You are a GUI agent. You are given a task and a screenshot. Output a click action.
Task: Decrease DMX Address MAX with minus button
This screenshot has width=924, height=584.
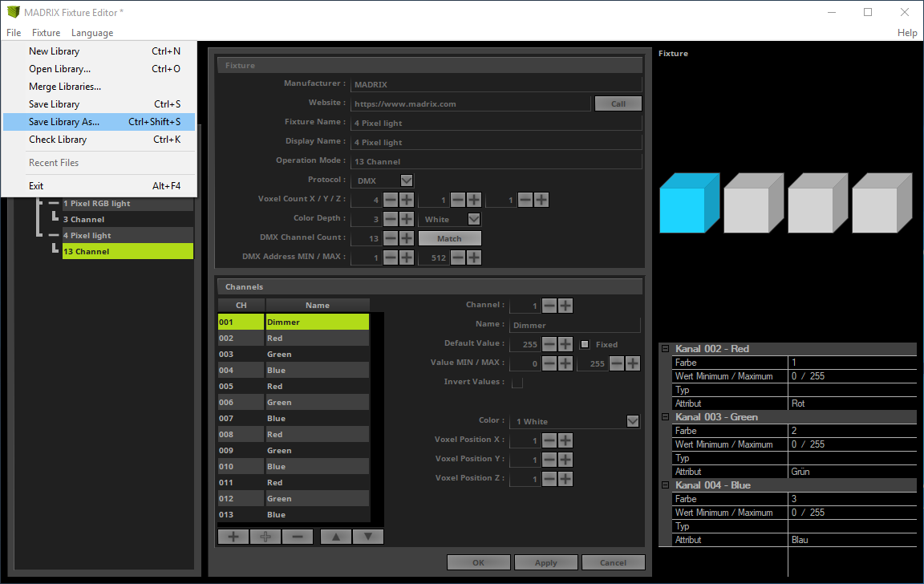point(459,258)
